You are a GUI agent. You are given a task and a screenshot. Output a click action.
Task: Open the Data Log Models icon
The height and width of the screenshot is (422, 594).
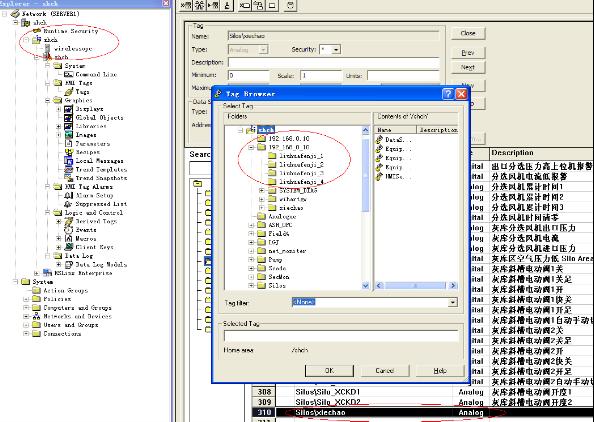[x=69, y=264]
